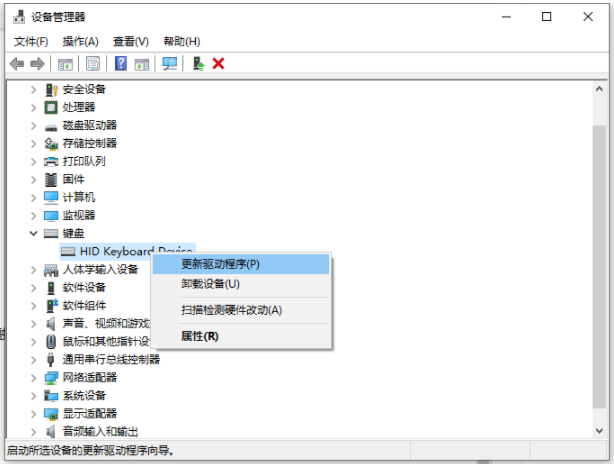Image resolution: width=614 pixels, height=464 pixels.
Task: Choose 更新驱动程序(P) from the context menu
Action: click(x=220, y=264)
